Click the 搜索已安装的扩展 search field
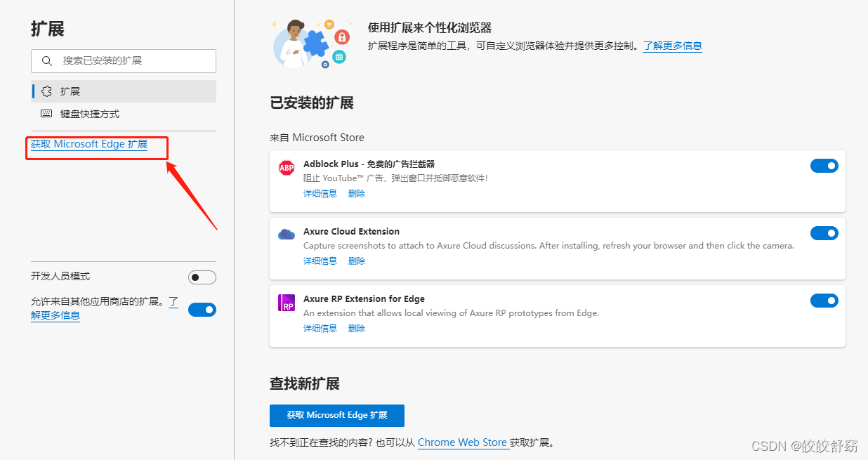This screenshot has width=868, height=460. [124, 61]
